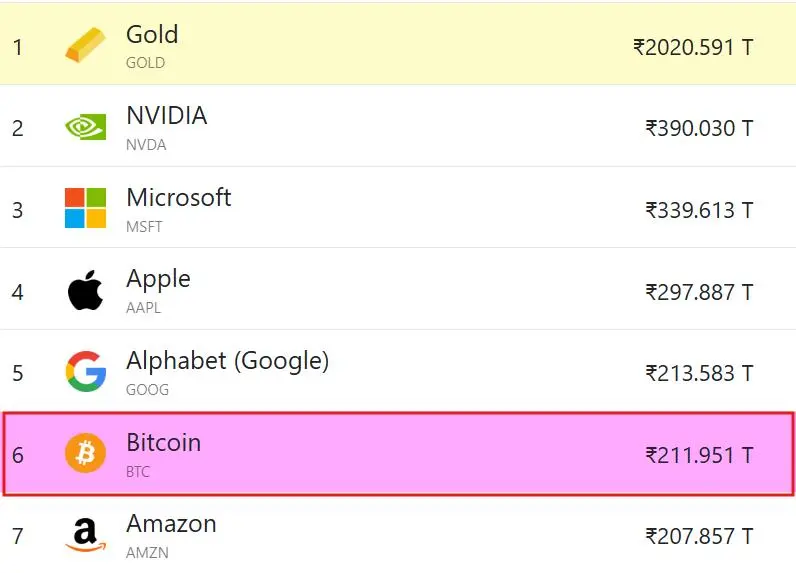Click the NVDA ticker symbol
Image resolution: width=796 pixels, height=573 pixels.
point(146,145)
